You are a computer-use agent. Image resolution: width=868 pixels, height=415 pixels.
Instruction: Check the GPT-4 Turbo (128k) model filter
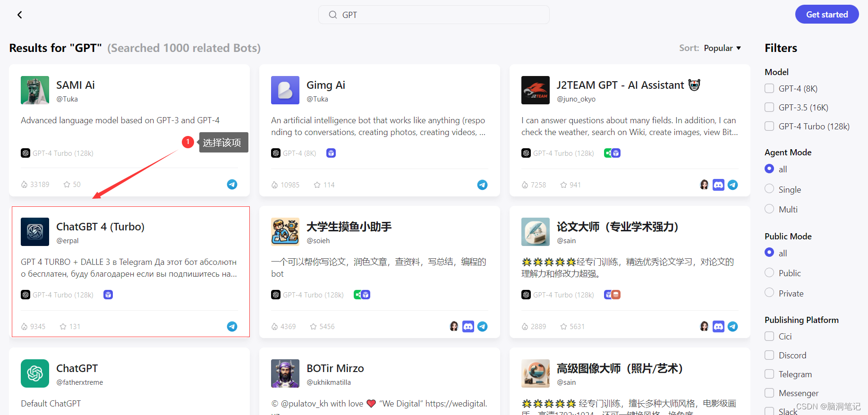(x=769, y=126)
